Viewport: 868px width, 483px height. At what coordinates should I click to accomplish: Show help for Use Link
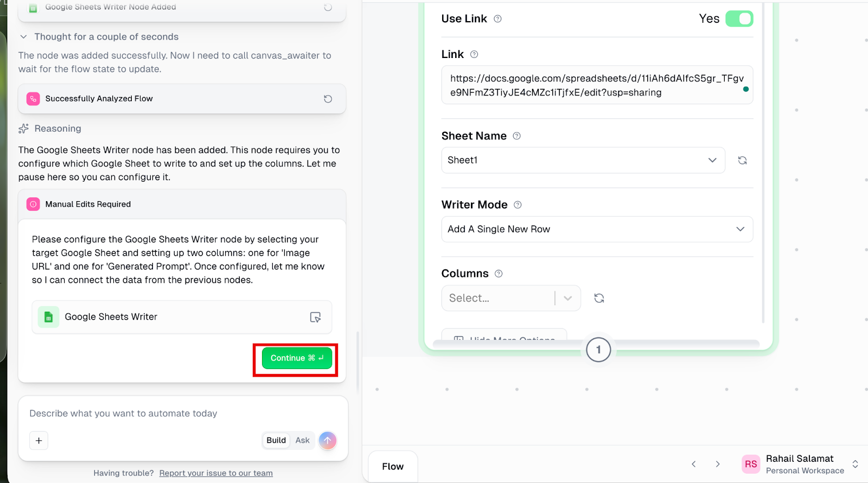pyautogui.click(x=497, y=19)
